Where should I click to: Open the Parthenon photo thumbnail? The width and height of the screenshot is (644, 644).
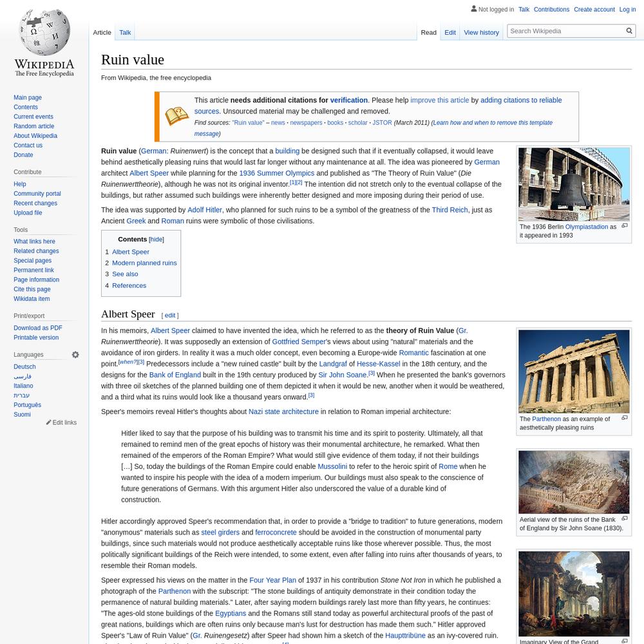point(574,372)
